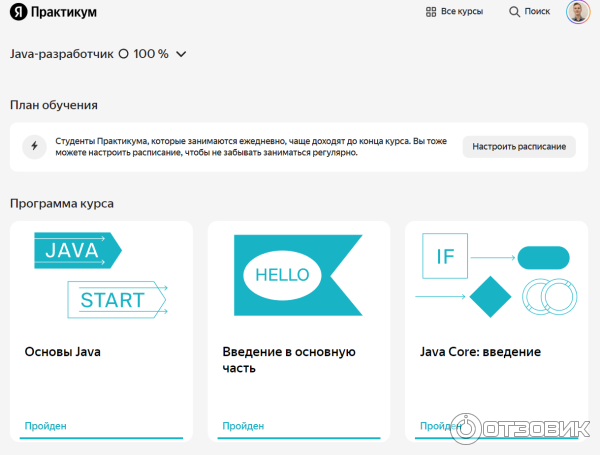Image resolution: width=600 pixels, height=455 pixels.
Task: Open the Основы Java course title
Action: [x=62, y=352]
